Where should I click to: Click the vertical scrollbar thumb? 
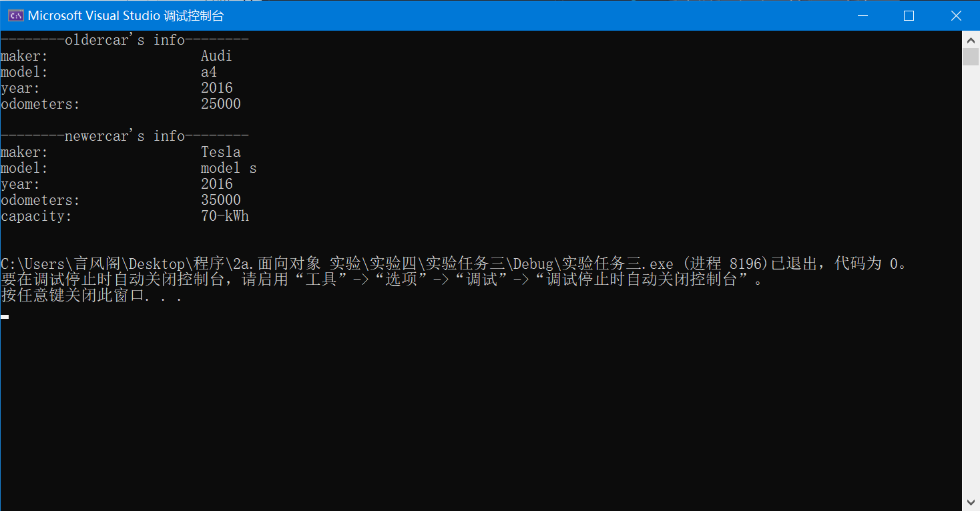click(971, 57)
